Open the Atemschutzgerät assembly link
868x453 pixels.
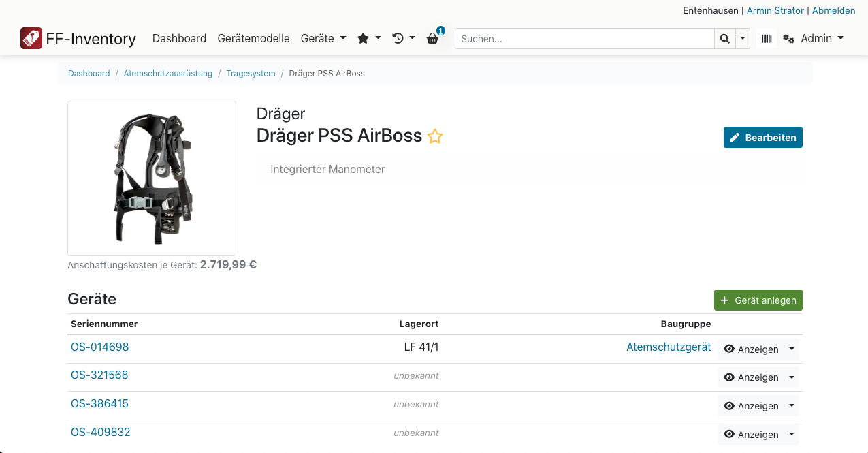click(668, 347)
